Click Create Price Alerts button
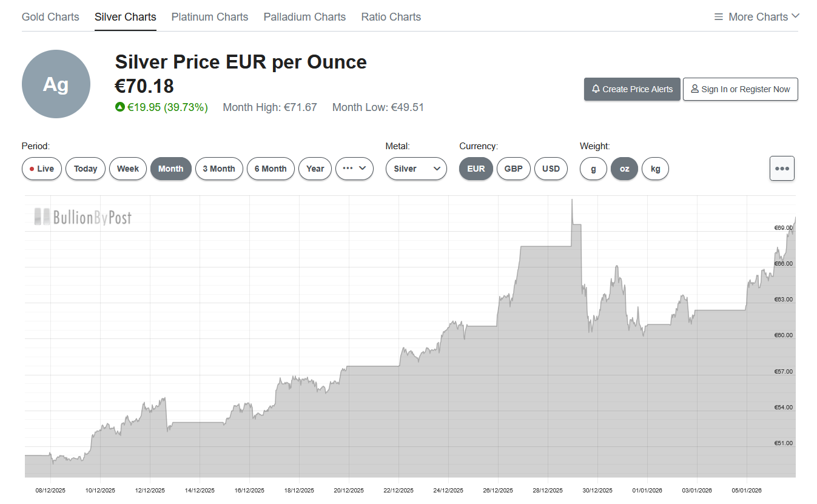This screenshot has height=504, width=817. point(632,89)
